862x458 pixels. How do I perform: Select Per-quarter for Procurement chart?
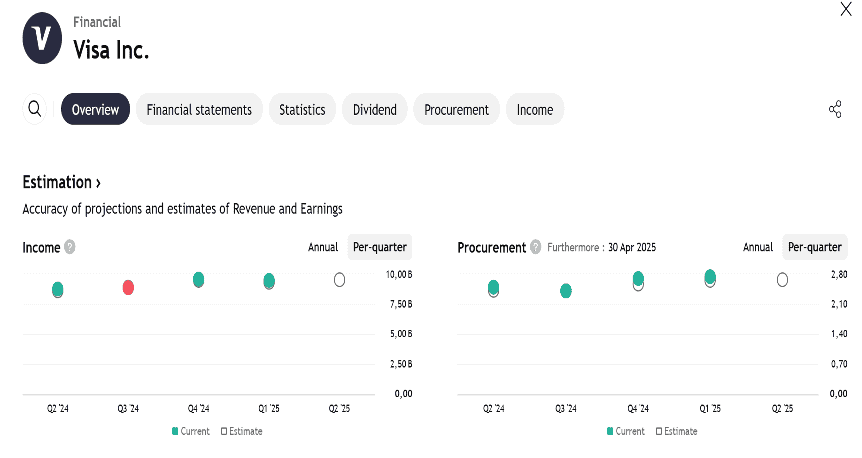(x=815, y=247)
